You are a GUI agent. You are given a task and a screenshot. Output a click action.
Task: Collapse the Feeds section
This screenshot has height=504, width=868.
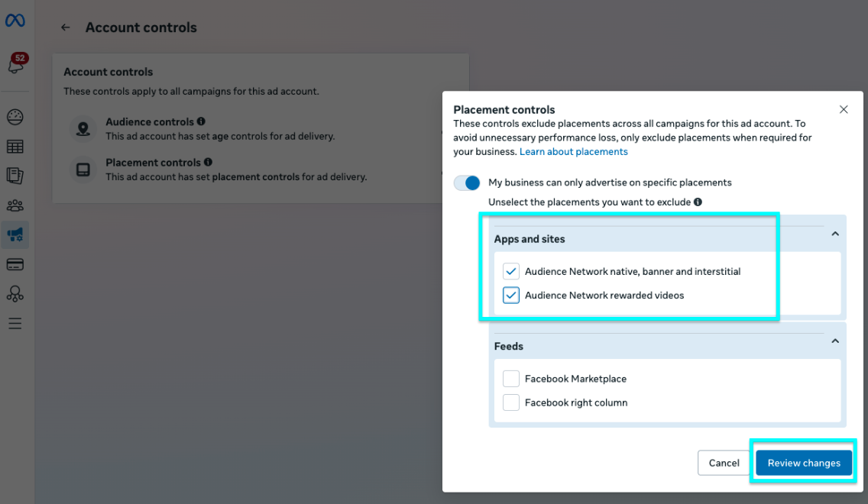[835, 341]
